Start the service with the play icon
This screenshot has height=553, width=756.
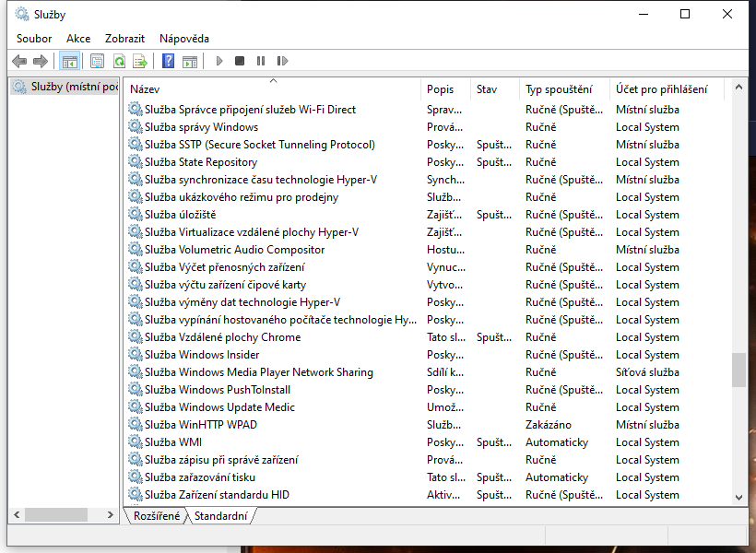click(x=219, y=61)
